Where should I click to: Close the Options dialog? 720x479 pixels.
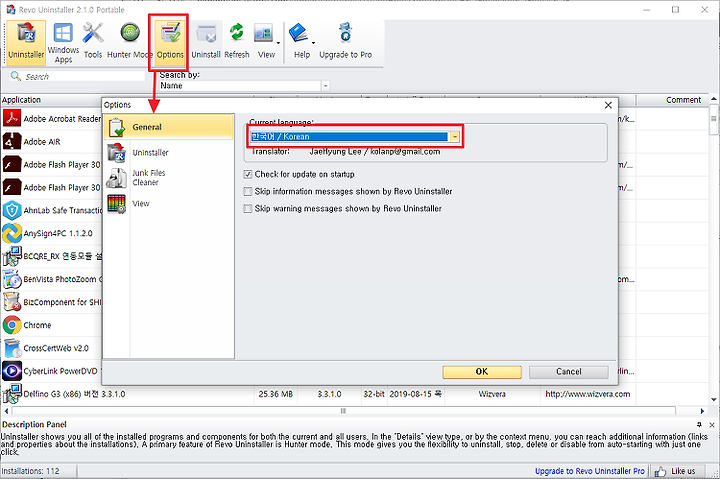[608, 105]
